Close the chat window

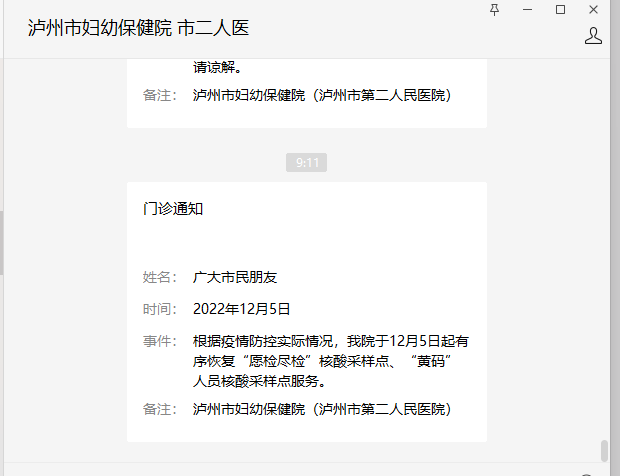point(594,9)
